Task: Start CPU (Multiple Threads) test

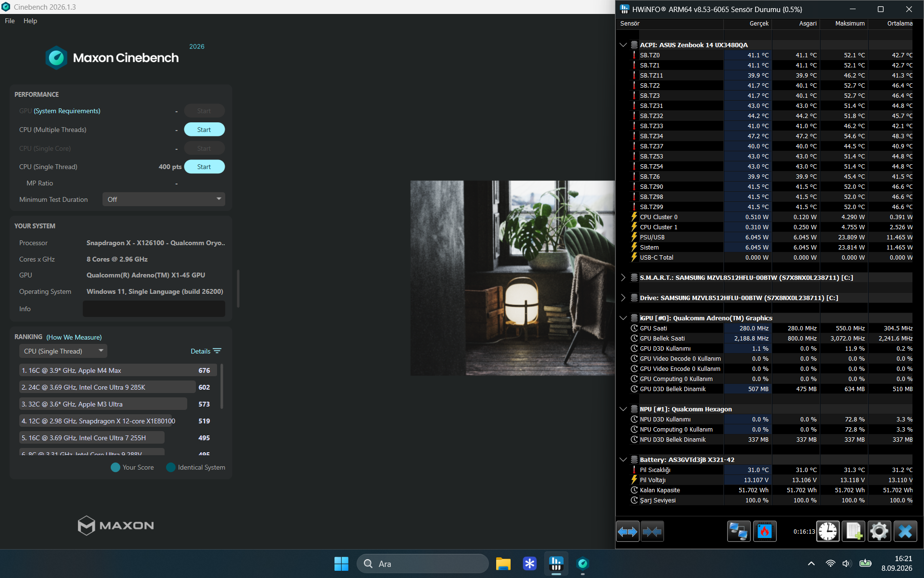Action: [x=204, y=130]
